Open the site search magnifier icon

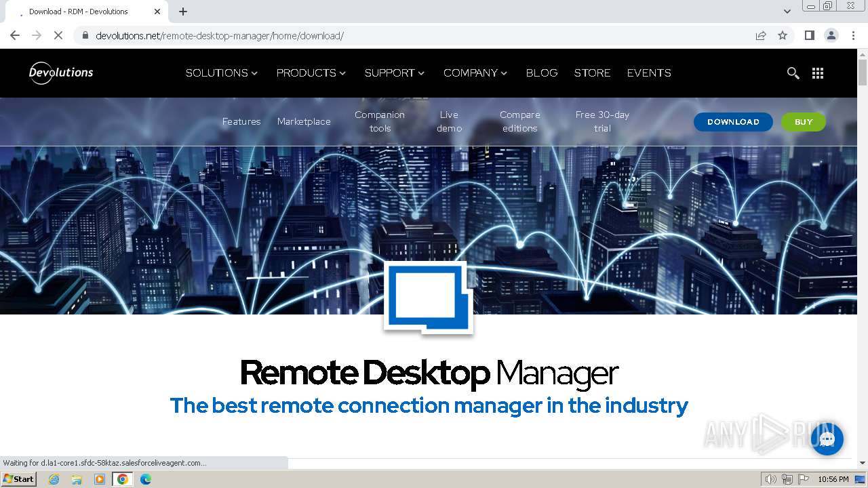(x=793, y=73)
